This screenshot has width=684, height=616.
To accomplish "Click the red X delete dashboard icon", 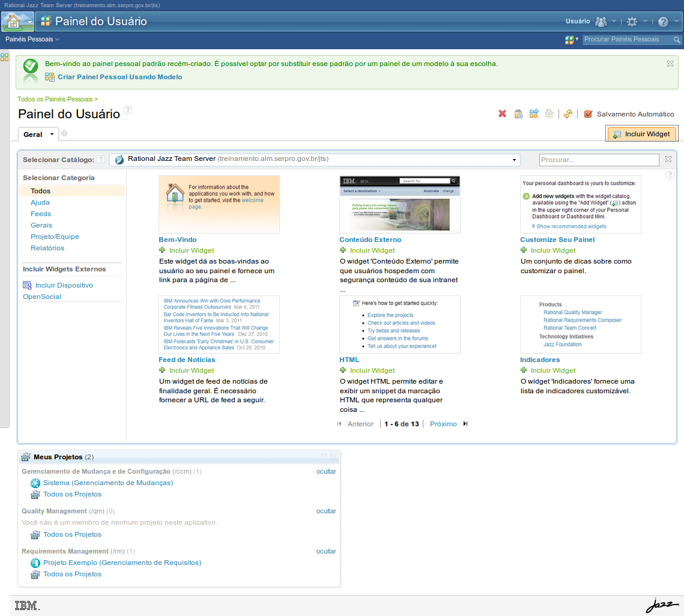I will 503,114.
